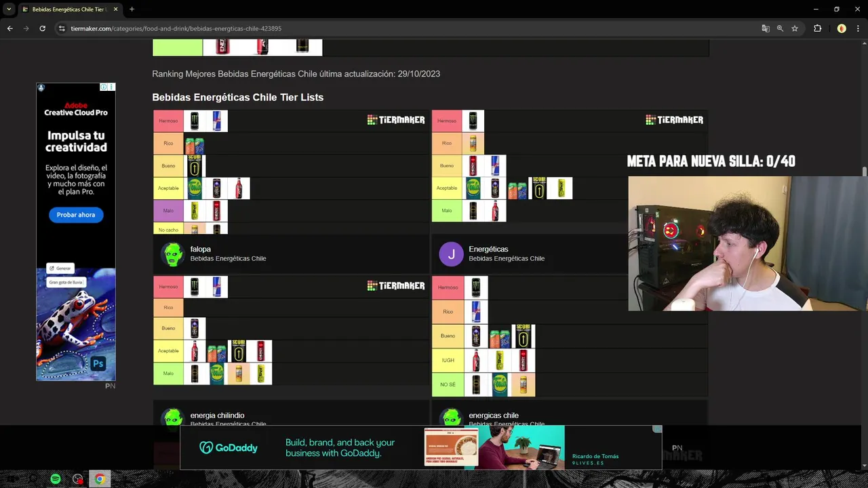
Task: Click the IUGH label in energicas chile list
Action: pos(448,361)
